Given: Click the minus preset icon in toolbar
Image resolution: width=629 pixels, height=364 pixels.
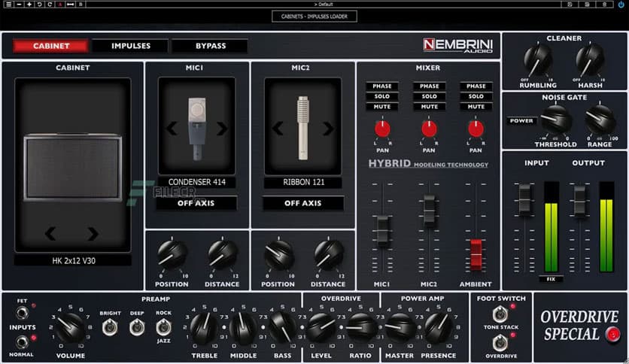Looking at the screenshot, I should 19,5.
